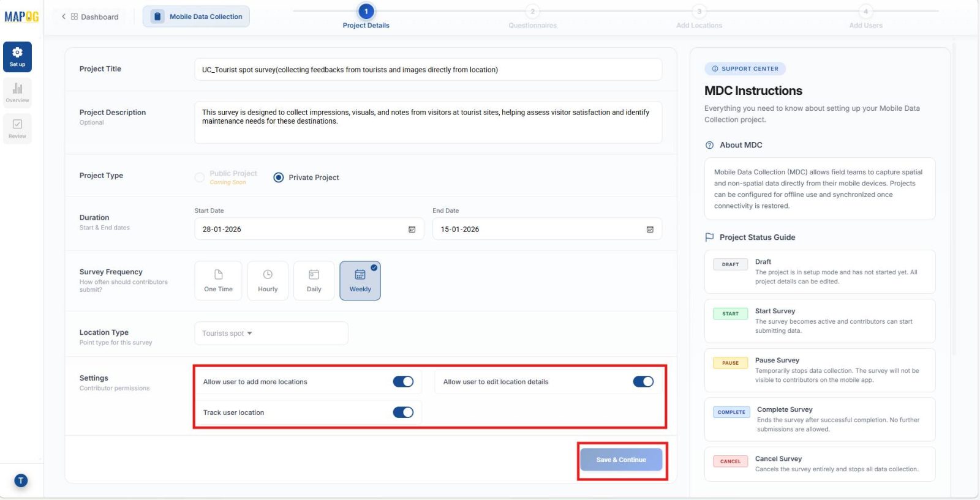980x500 pixels.
Task: Click the Mobile Data Collection tab
Action: 196,17
